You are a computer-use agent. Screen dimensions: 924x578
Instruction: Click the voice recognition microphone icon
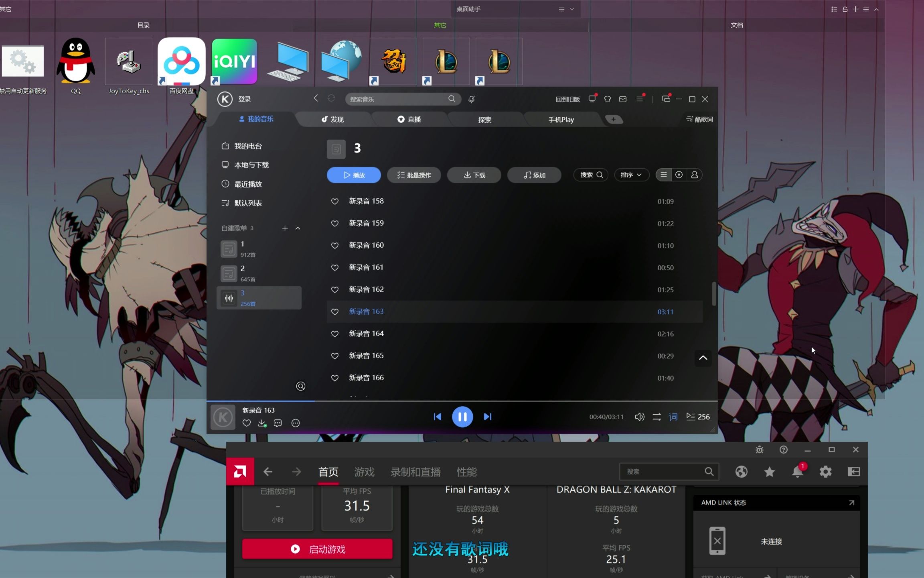472,99
